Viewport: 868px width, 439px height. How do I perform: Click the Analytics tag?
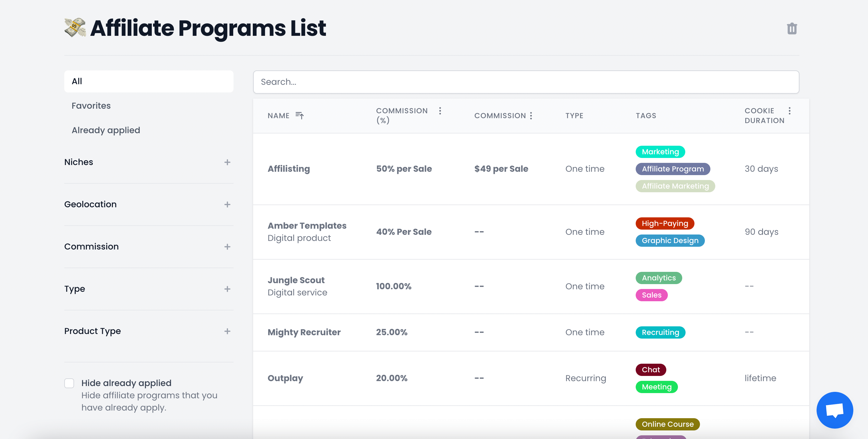(658, 278)
